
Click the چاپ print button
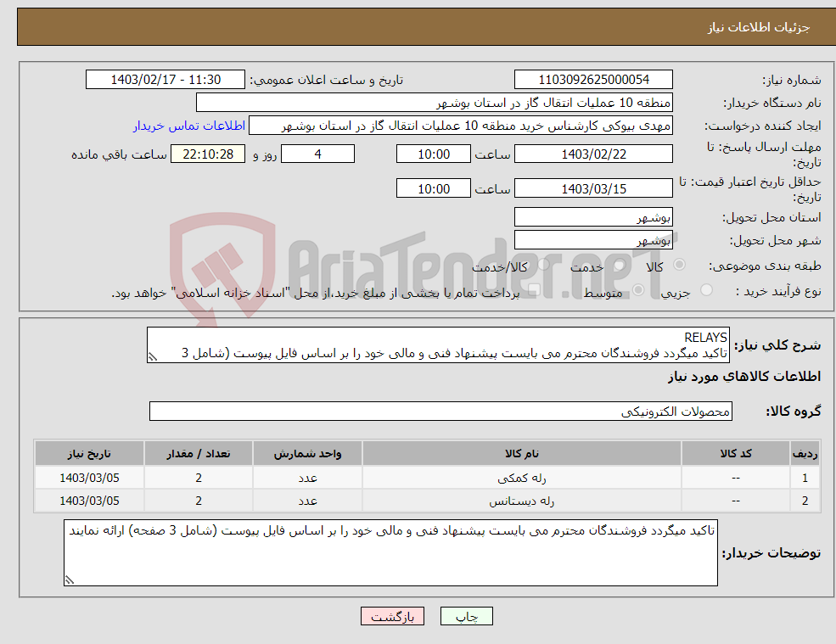click(467, 616)
